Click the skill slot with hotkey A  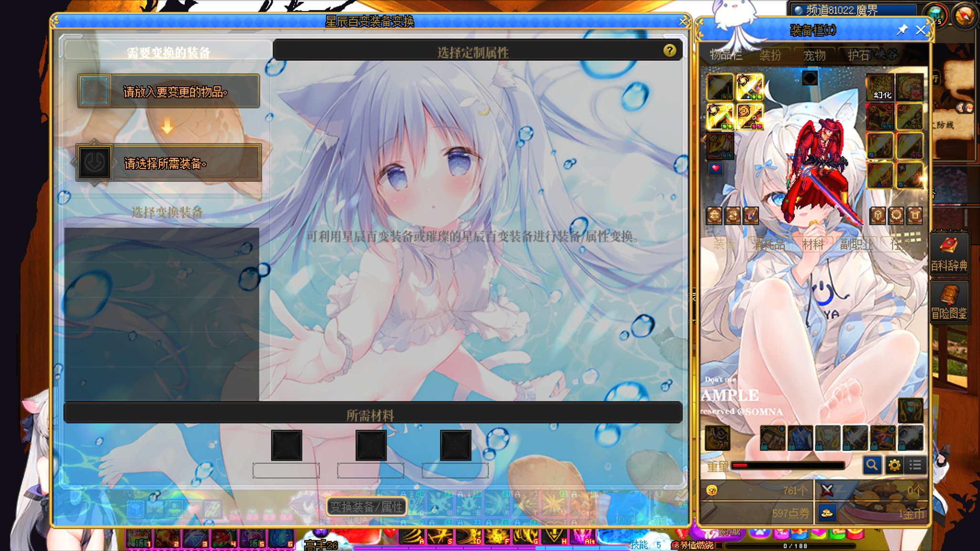411,536
